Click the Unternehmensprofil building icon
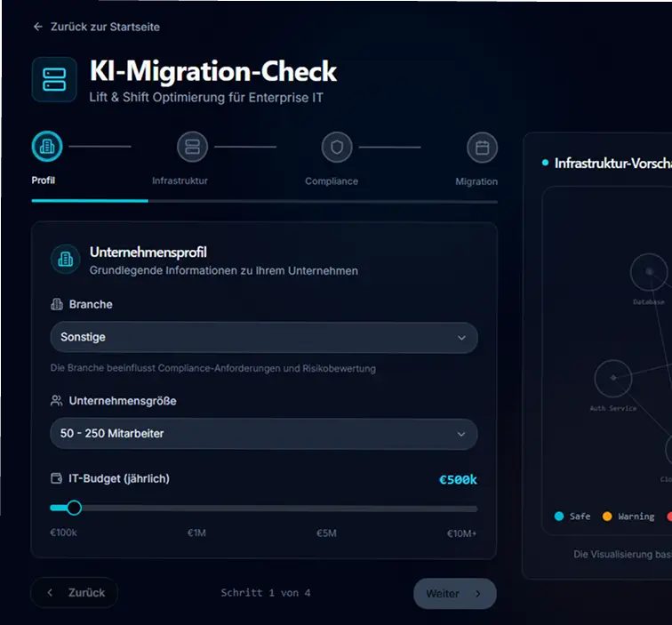This screenshot has height=625, width=672. 66,259
